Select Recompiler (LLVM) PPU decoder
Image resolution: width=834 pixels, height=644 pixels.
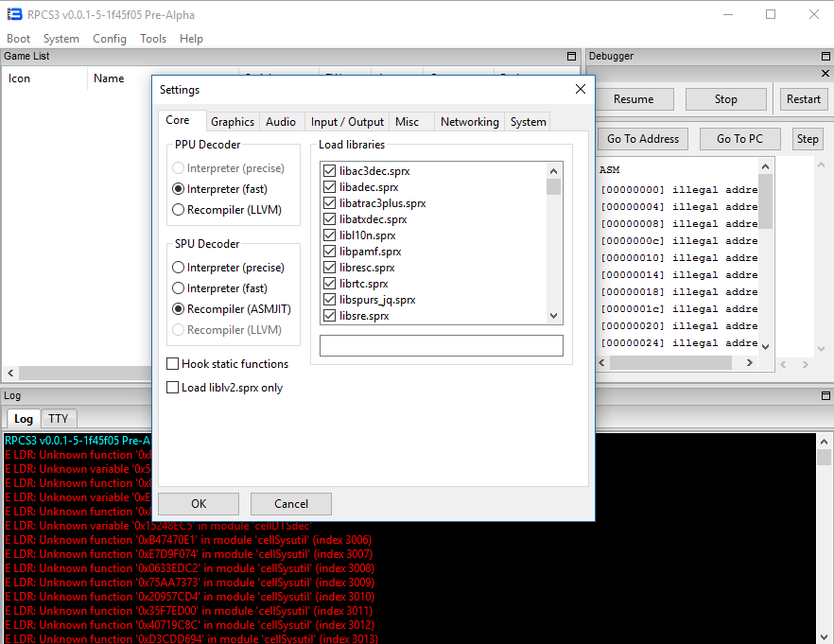(x=178, y=210)
